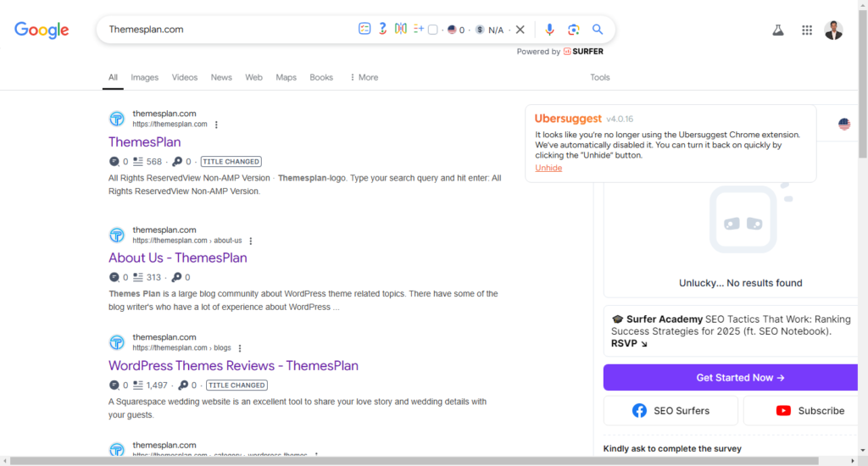Click the scroll-down arrow of vertical scrollbar
This screenshot has width=868, height=466.
(x=863, y=451)
